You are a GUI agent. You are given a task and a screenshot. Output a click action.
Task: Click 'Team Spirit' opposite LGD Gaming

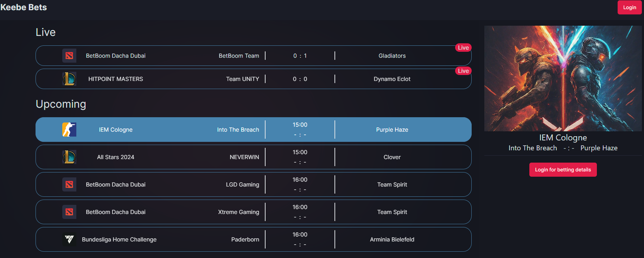tap(392, 184)
